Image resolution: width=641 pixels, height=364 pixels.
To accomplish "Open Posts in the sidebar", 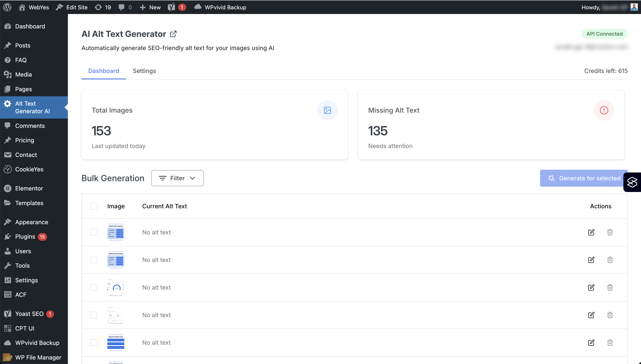I will click(34, 45).
